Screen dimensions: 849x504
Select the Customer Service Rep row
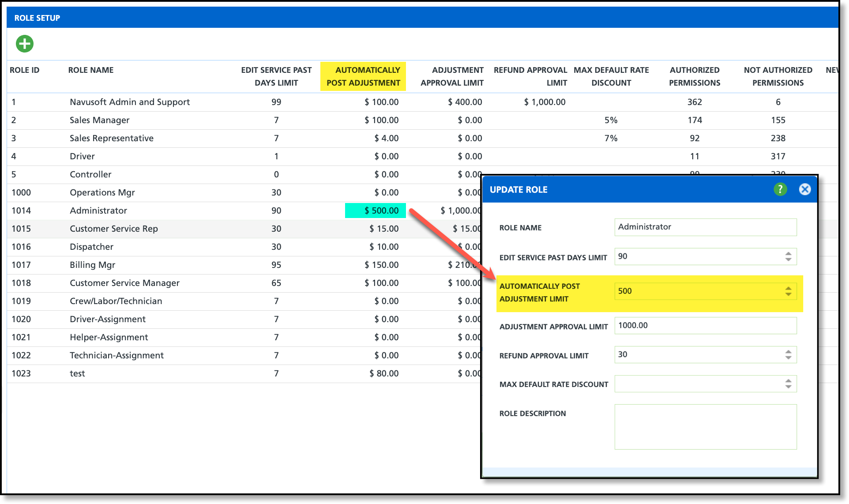114,229
